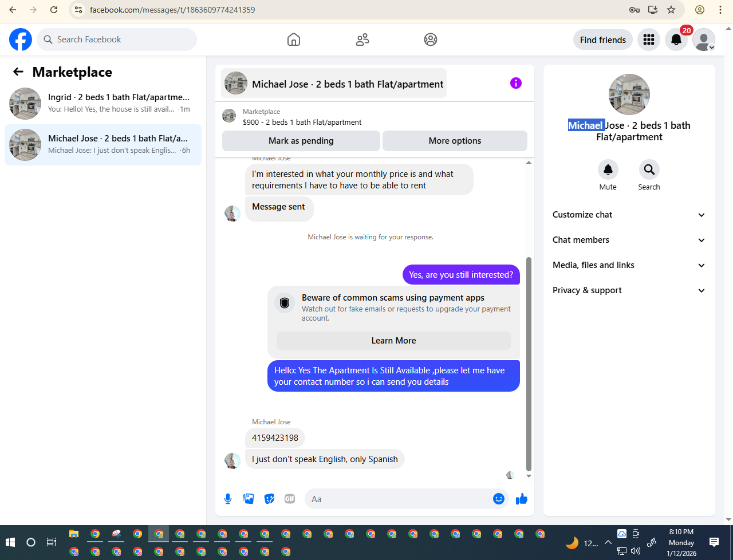
Task: Click large listing photo in right panel
Action: (629, 94)
